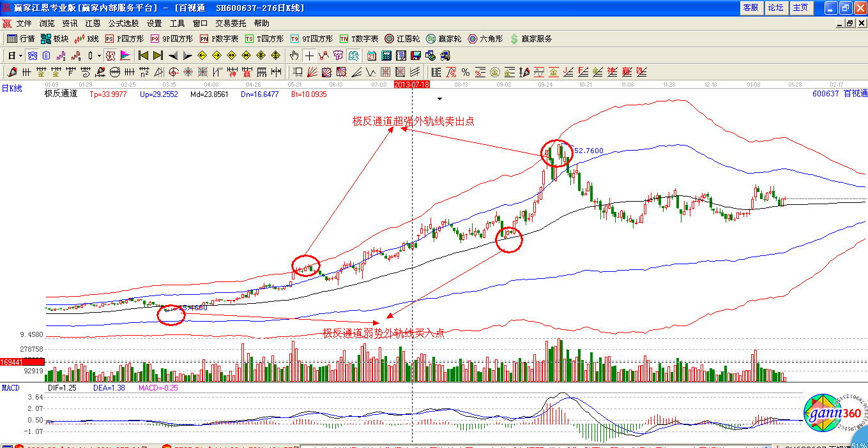Open the 江恩轮 (Gann wheel) tool

pos(402,39)
